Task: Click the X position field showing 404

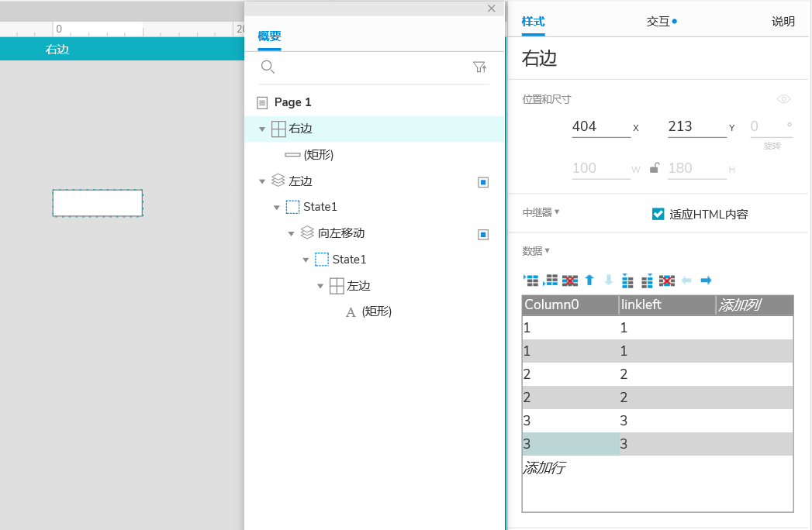Action: pos(601,126)
